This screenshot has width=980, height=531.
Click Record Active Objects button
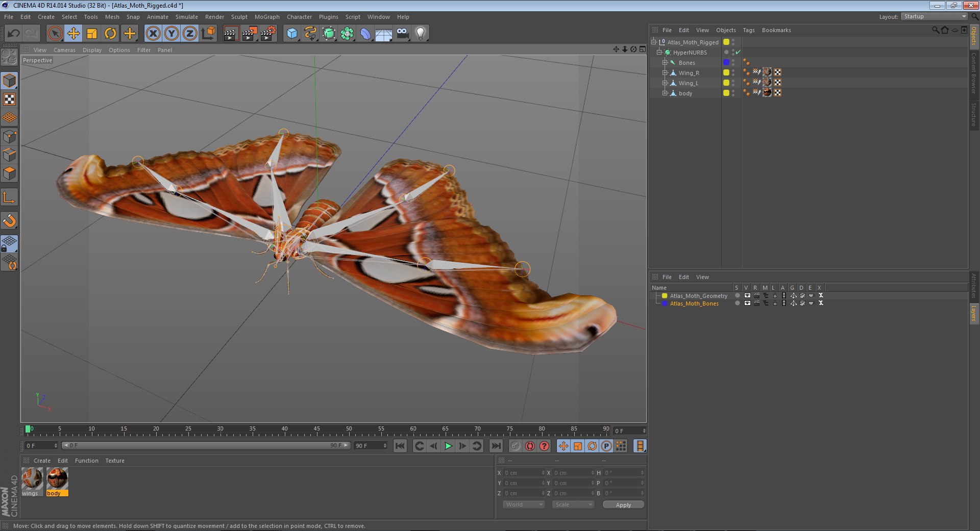pyautogui.click(x=516, y=446)
